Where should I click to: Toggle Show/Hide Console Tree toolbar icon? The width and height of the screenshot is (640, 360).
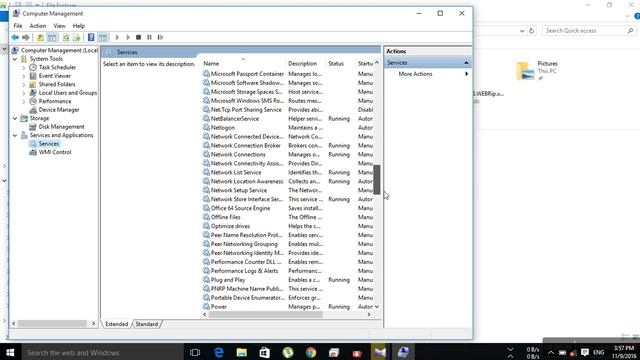[x=52, y=38]
